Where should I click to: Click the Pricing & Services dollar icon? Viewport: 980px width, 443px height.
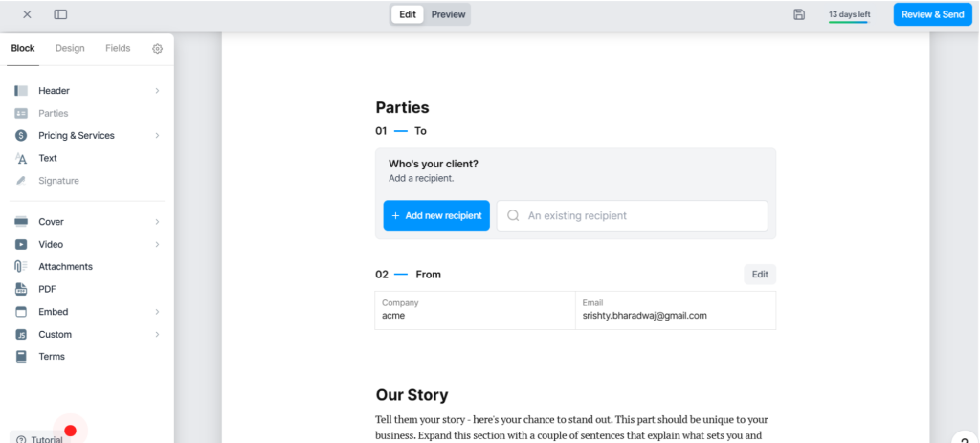(21, 136)
